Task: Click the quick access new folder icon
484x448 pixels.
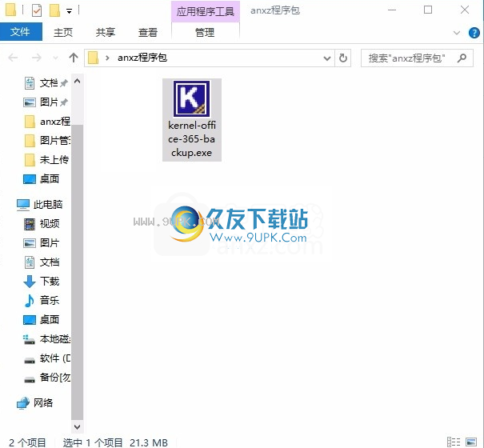Action: [x=54, y=11]
